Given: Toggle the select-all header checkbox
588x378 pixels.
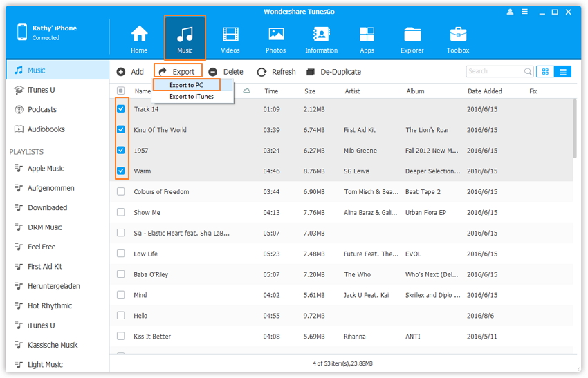Looking at the screenshot, I should 121,91.
